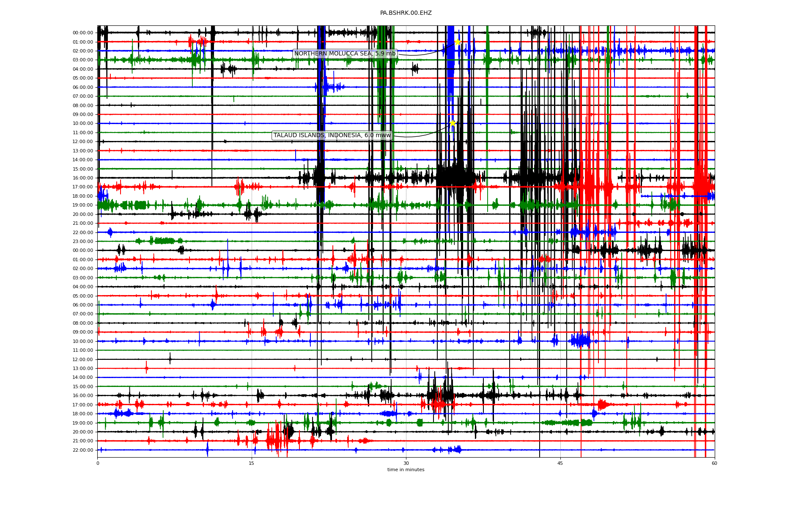The width and height of the screenshot is (812, 508).
Task: Click the 'time in minutes' axis label
Action: [x=406, y=469]
